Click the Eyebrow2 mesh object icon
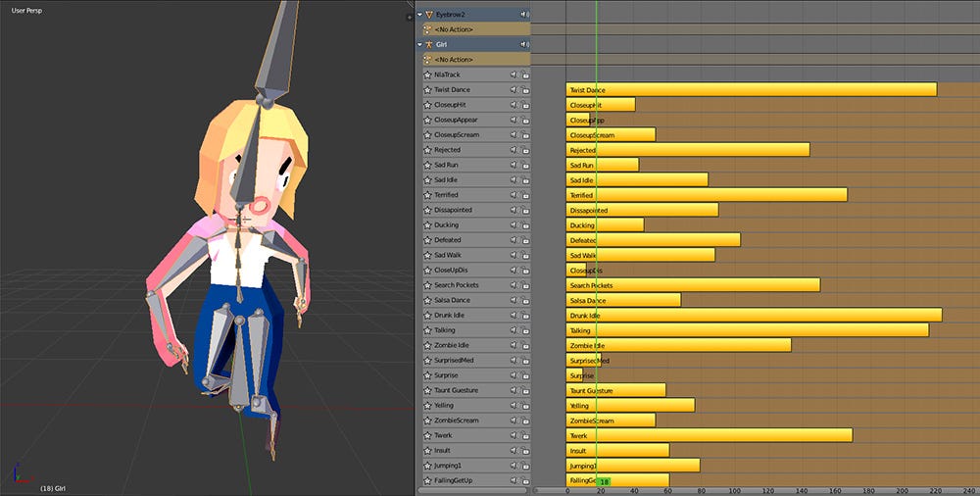The width and height of the screenshot is (980, 496). click(429, 14)
